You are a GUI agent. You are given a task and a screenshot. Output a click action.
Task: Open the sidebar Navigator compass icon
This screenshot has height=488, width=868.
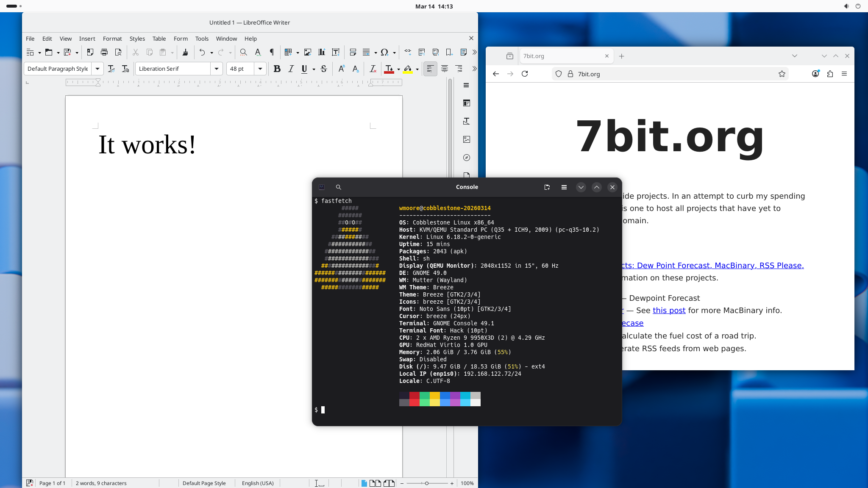pos(467,158)
